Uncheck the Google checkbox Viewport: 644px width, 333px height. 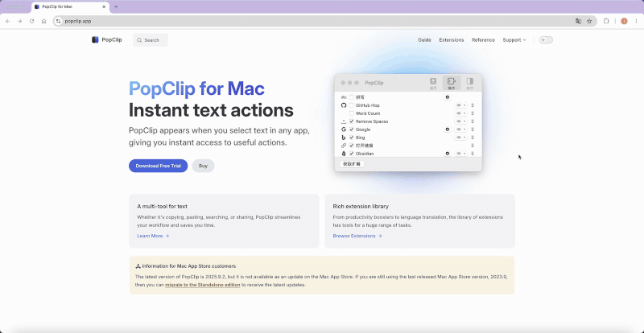click(x=352, y=129)
